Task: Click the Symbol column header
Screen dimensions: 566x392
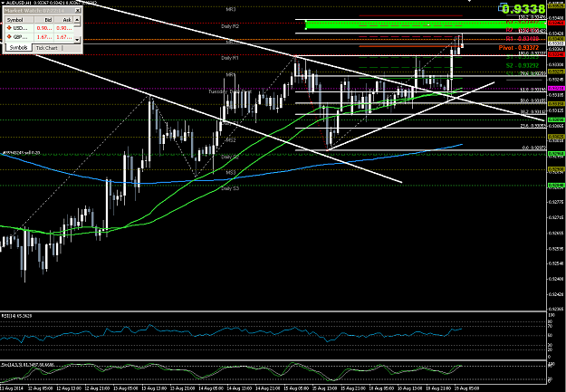Action: 19,20
